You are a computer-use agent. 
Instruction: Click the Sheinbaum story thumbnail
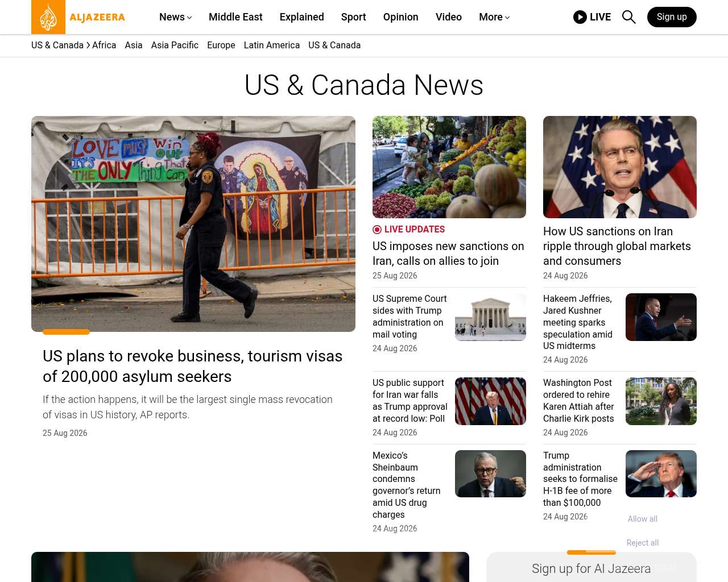click(x=490, y=474)
